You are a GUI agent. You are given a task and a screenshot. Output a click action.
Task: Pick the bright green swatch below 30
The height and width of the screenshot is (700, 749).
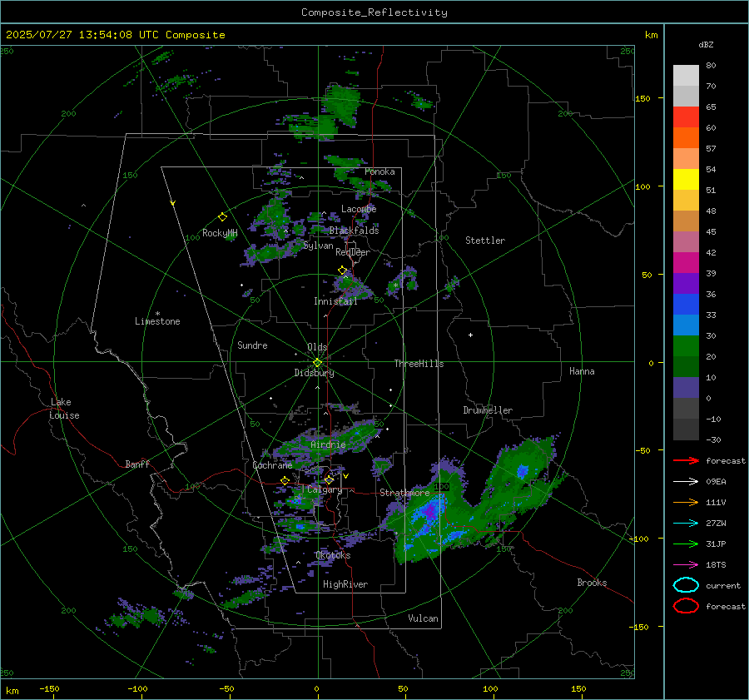tap(686, 346)
